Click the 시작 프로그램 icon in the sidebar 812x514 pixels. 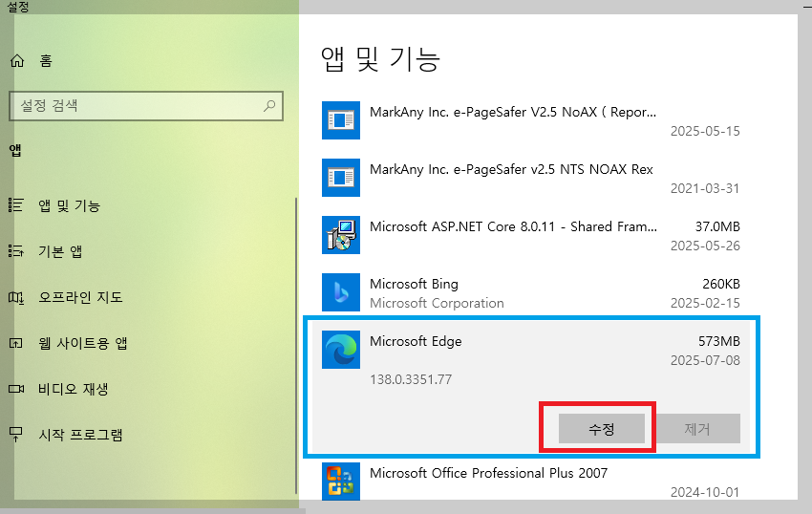click(16, 434)
